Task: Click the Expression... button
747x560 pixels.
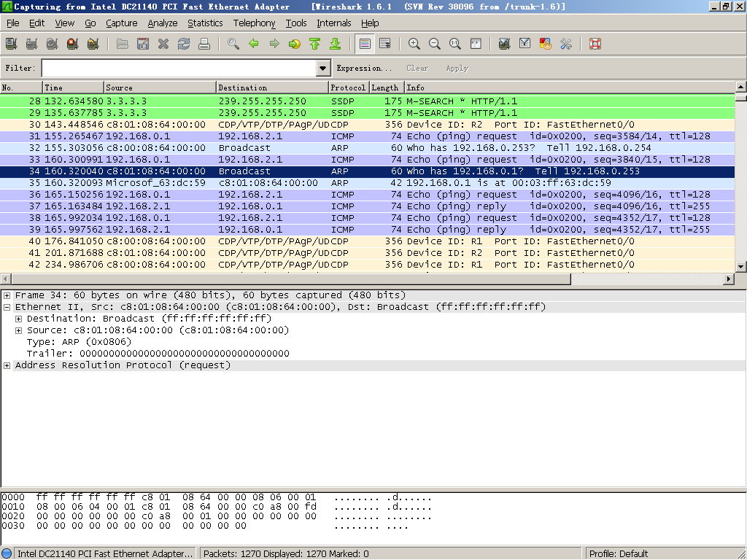Action: 364,68
